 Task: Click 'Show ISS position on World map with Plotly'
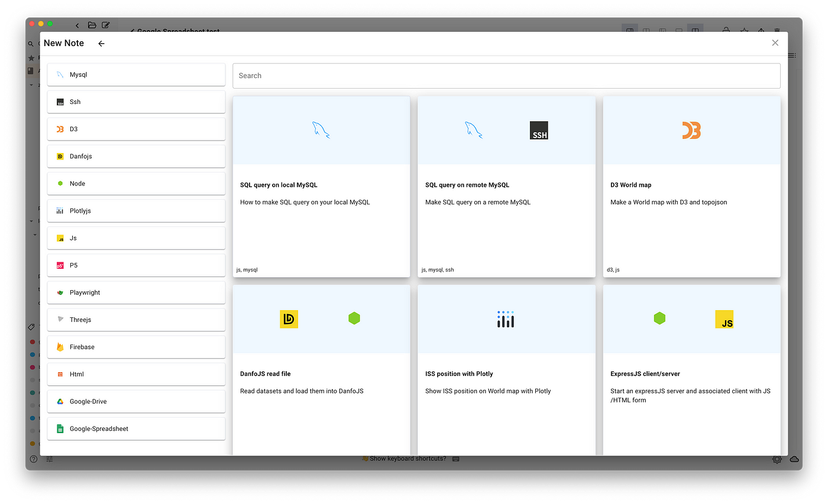[488, 391]
